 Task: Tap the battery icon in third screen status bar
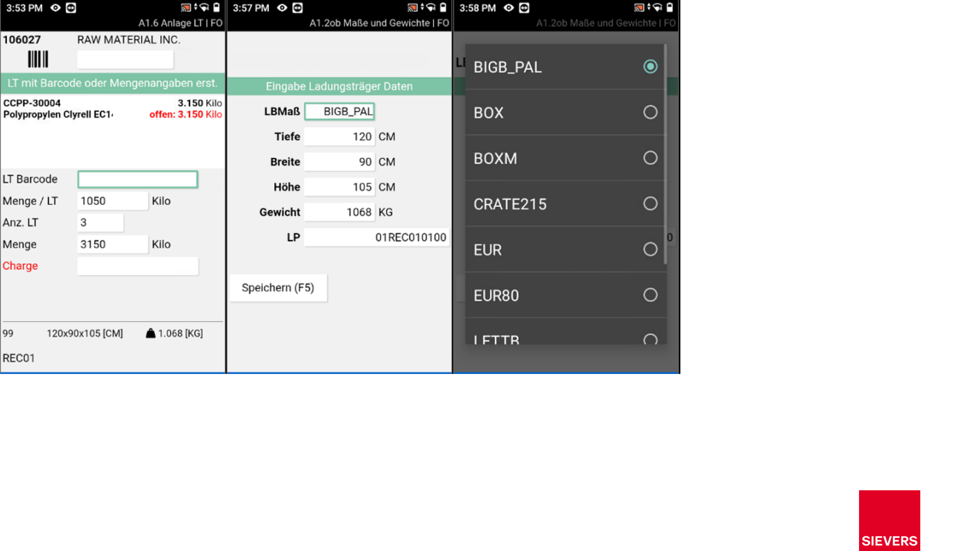[670, 8]
